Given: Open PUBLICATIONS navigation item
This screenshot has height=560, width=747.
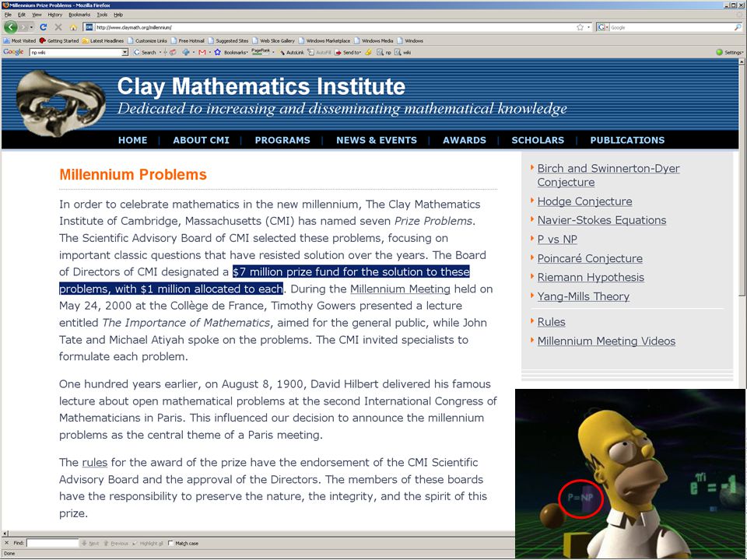Looking at the screenshot, I should pos(627,140).
